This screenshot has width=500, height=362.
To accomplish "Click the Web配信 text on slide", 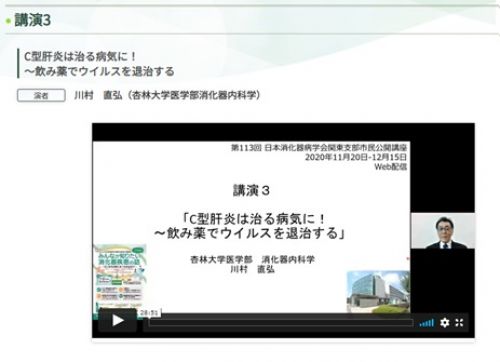I will 391,166.
